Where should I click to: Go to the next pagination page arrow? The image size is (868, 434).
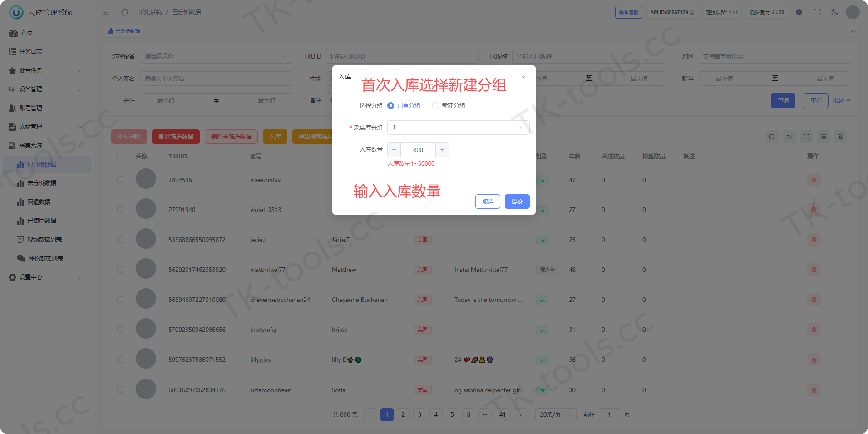520,414
